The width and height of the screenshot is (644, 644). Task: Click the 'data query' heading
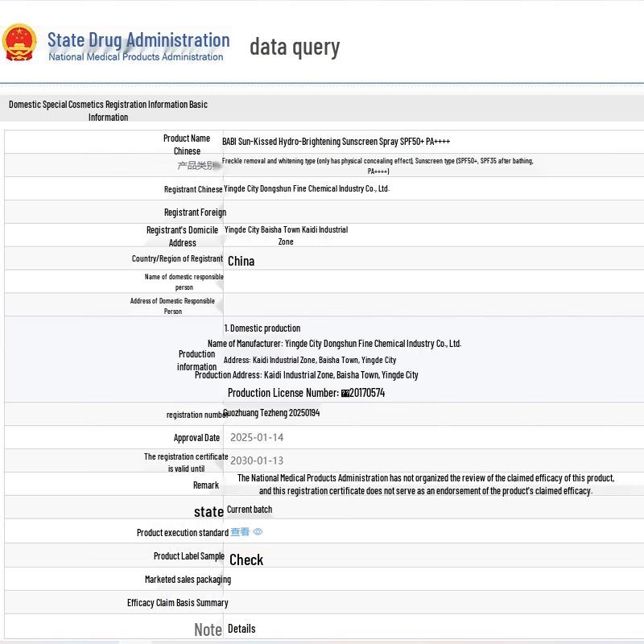295,47
